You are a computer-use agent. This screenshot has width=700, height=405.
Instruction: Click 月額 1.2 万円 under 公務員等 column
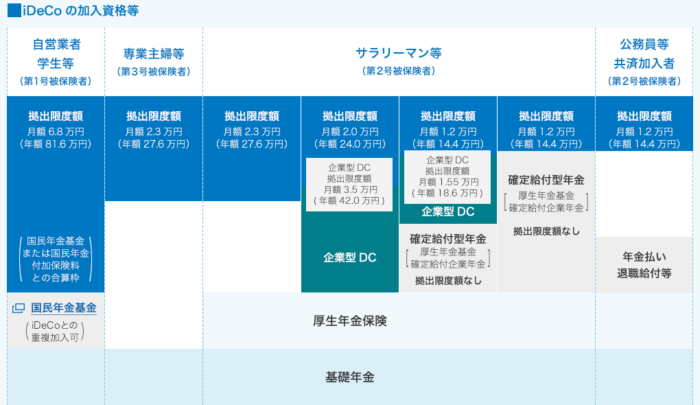click(x=644, y=132)
